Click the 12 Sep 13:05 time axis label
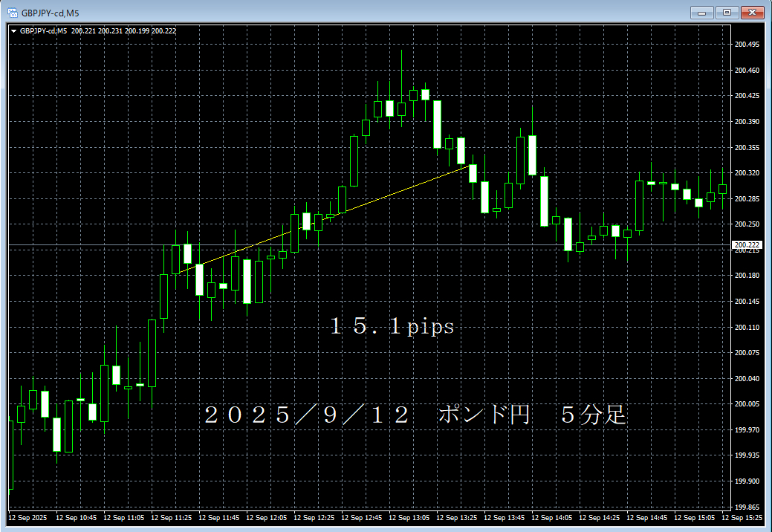772x532 pixels. pos(409,517)
